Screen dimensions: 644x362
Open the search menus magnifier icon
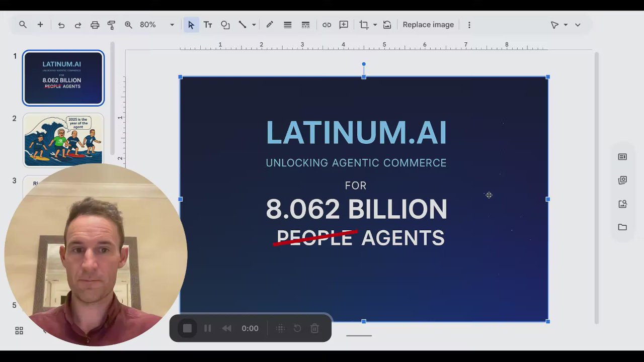click(x=23, y=25)
